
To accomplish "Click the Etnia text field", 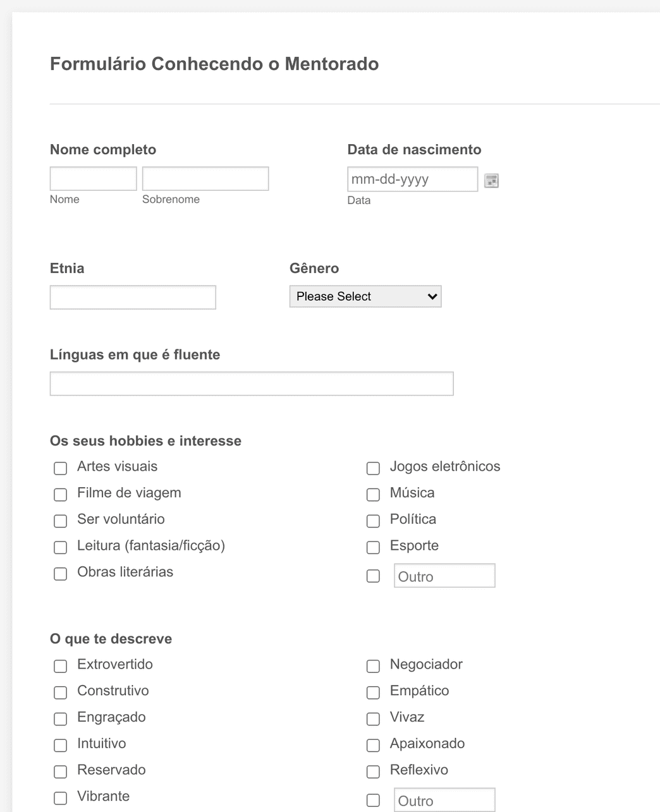I will point(132,297).
